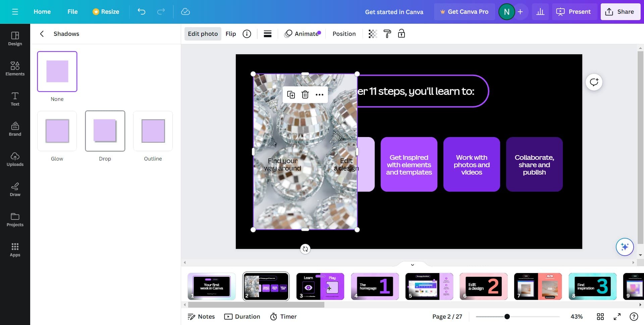The image size is (644, 325).
Task: Click the copy style paint roller icon
Action: coord(387,34)
